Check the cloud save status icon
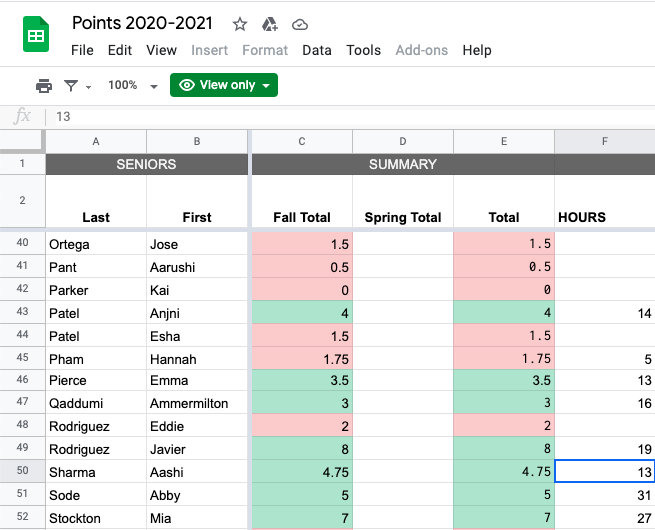This screenshot has height=530, width=655. (300, 24)
